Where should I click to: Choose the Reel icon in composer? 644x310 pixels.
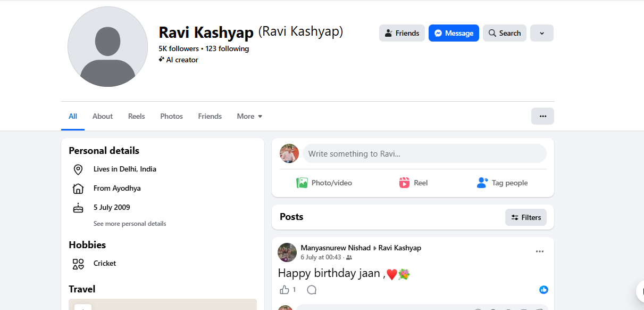[x=404, y=183]
